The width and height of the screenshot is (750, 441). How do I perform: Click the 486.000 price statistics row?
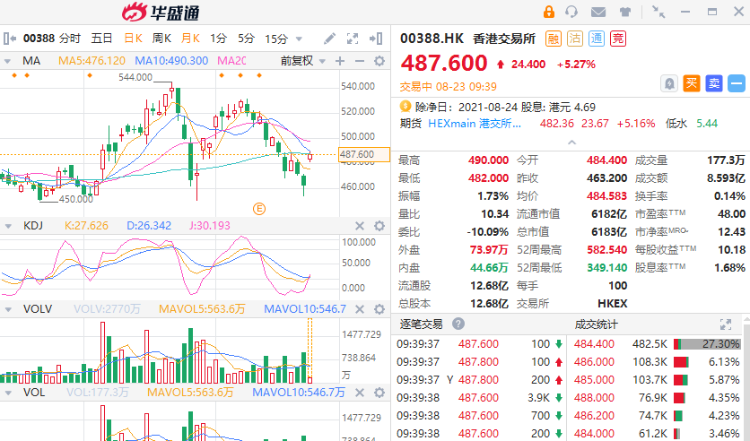tap(657, 362)
